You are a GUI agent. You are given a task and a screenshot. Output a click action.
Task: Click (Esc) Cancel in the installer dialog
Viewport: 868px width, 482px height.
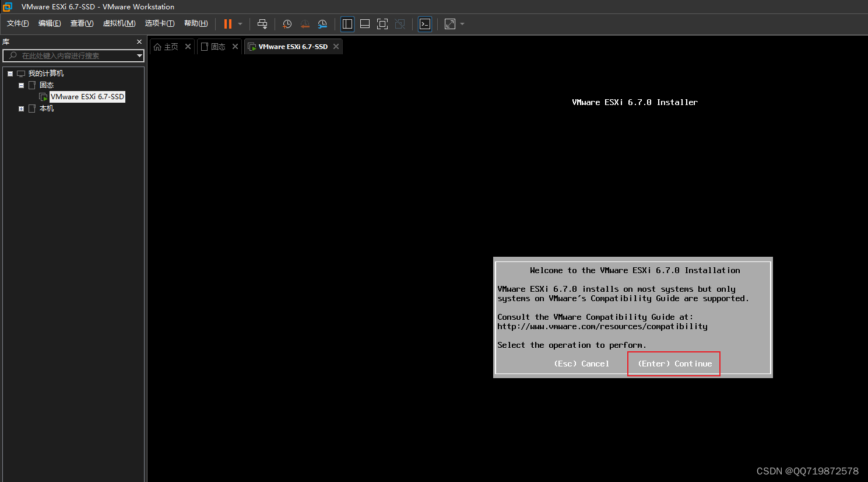[x=582, y=364]
